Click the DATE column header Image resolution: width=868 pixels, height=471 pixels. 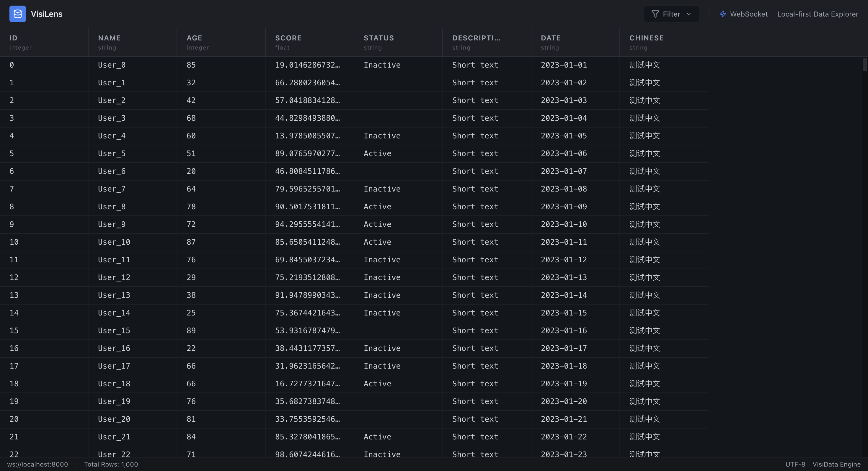(x=551, y=38)
